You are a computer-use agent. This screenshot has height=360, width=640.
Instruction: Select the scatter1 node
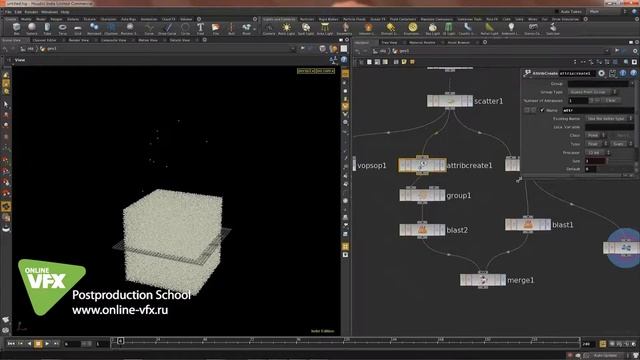(449, 101)
